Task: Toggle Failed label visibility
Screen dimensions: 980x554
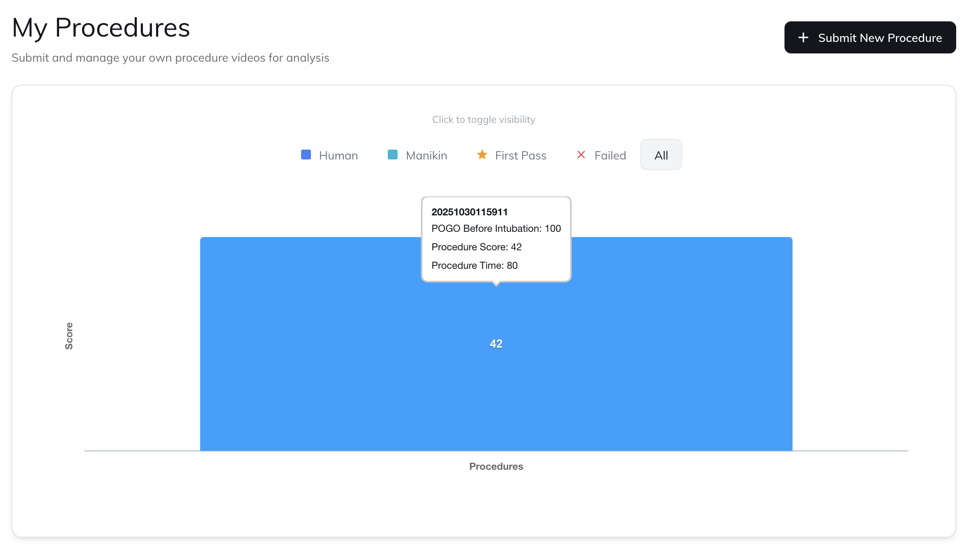Action: coord(610,155)
